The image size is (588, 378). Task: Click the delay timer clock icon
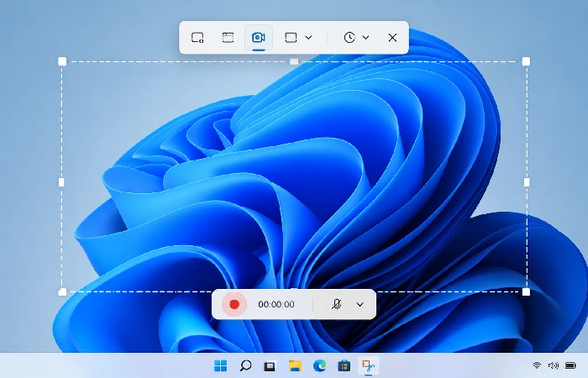click(349, 38)
